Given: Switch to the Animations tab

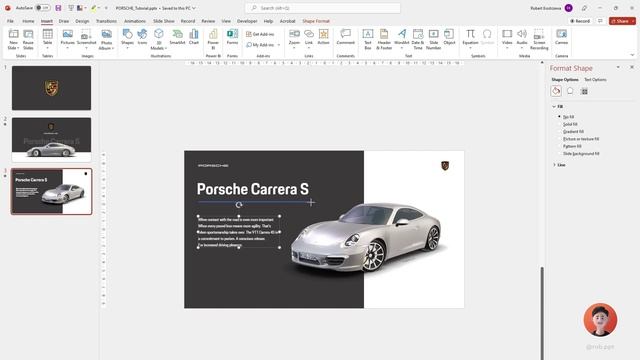Looking at the screenshot, I should point(135,21).
